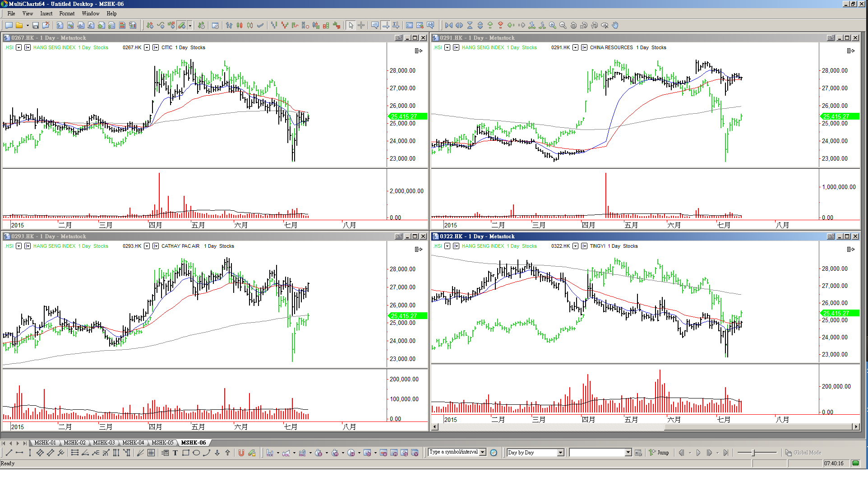Open the Insert menu

click(46, 14)
